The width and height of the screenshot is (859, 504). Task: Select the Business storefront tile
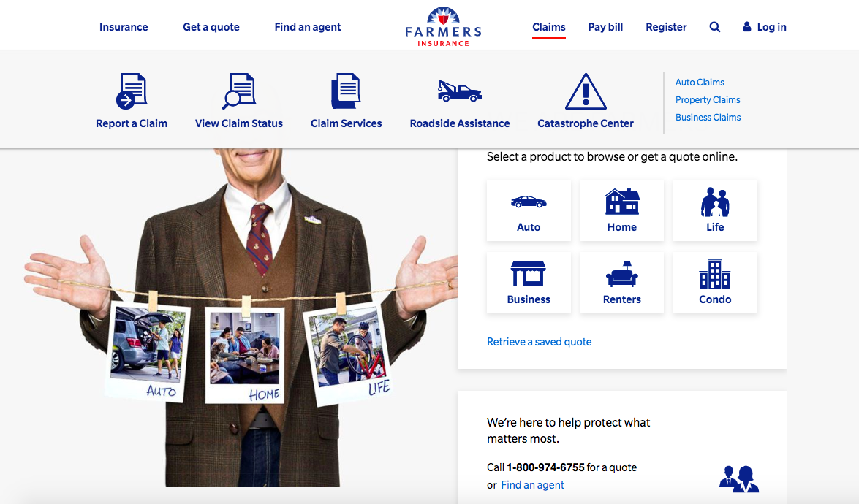coord(529,283)
